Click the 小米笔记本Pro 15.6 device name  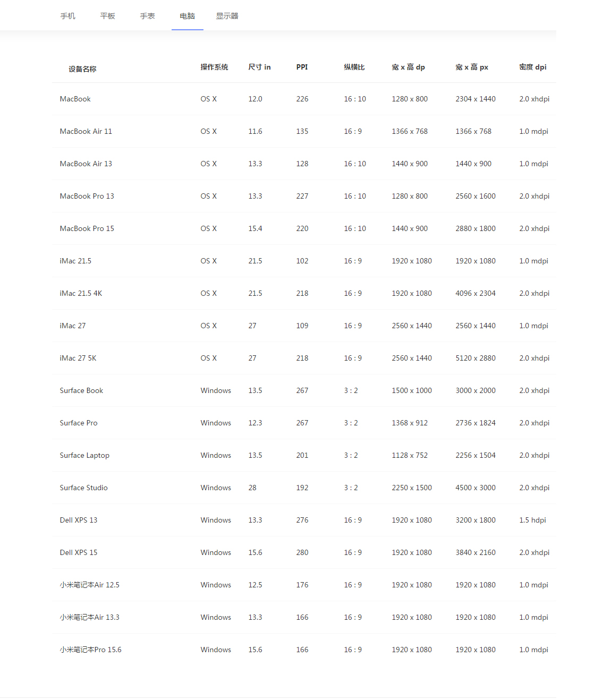pyautogui.click(x=91, y=650)
